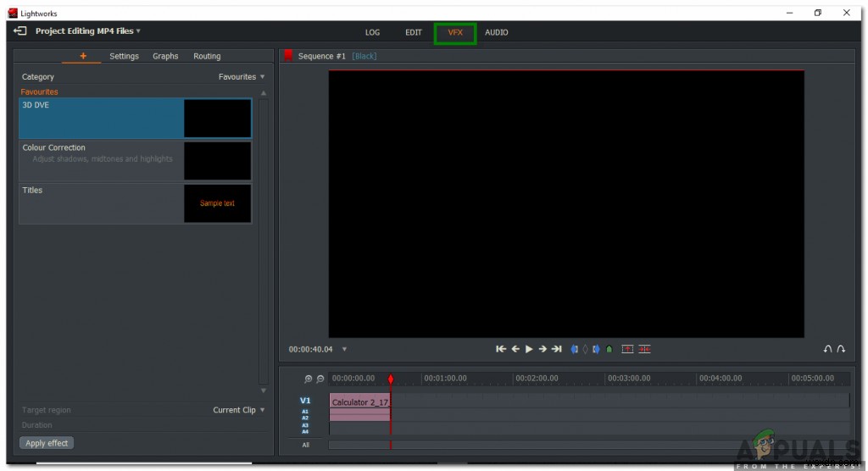Open the Routing tab
Image resolution: width=868 pixels, height=471 pixels.
pyautogui.click(x=207, y=57)
